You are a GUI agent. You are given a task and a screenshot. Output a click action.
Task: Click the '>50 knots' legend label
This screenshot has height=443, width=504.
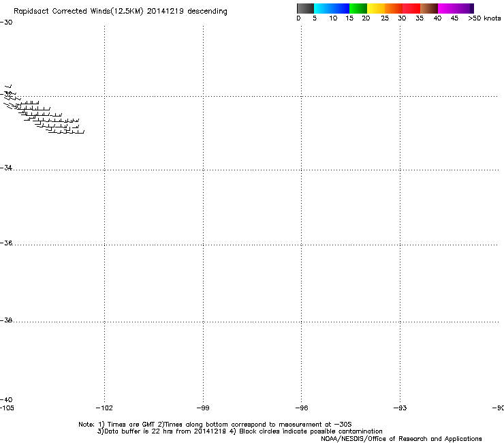484,18
